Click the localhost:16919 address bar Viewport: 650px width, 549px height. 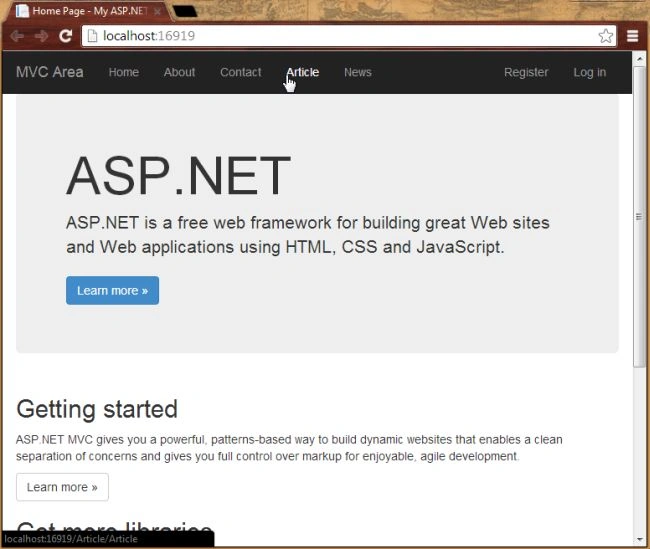click(x=349, y=36)
